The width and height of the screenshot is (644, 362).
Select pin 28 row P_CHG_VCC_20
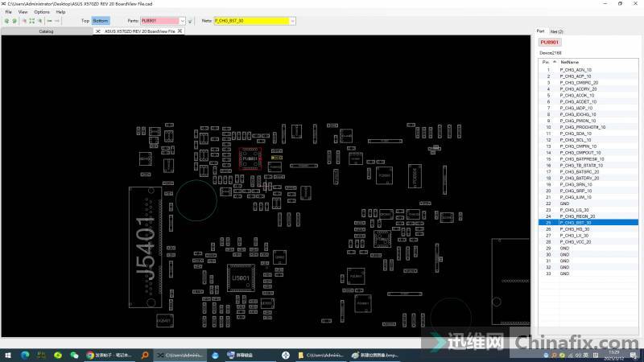588,242
